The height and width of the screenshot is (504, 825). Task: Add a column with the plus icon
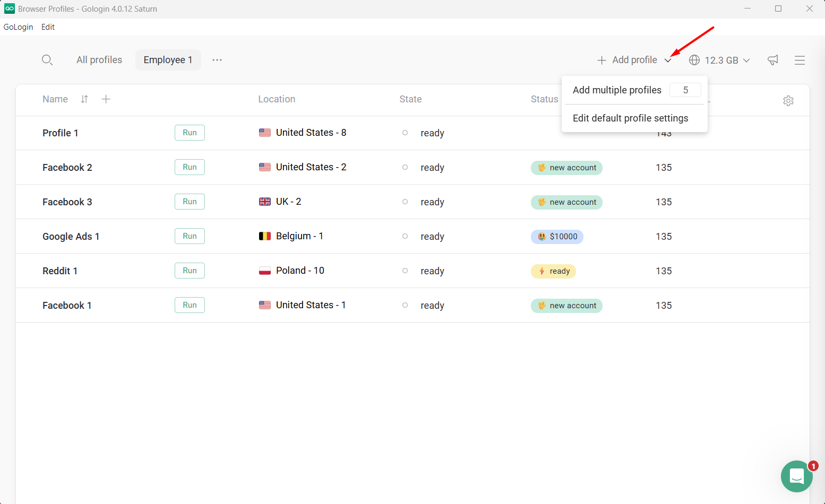106,99
